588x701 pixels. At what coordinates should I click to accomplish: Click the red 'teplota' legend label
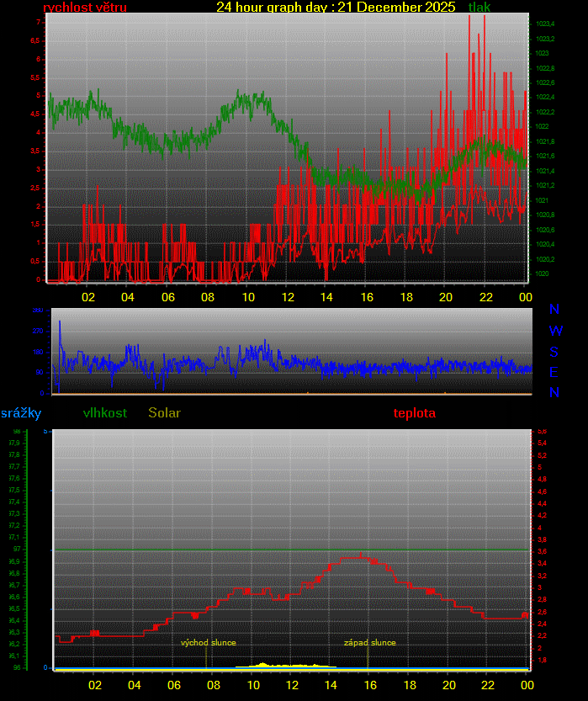coord(415,413)
